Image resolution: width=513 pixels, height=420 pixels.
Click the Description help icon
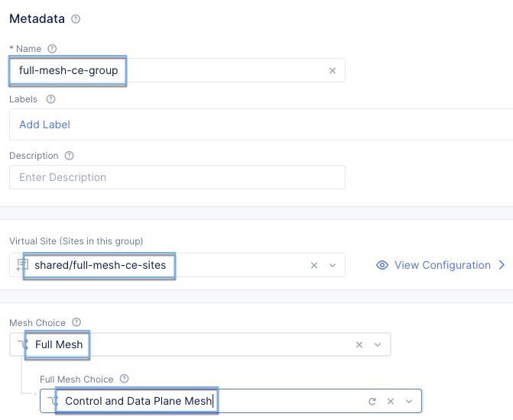70,156
